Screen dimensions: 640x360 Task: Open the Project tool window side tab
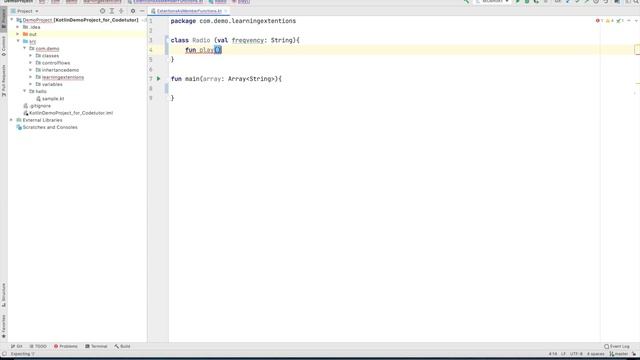pos(4,18)
